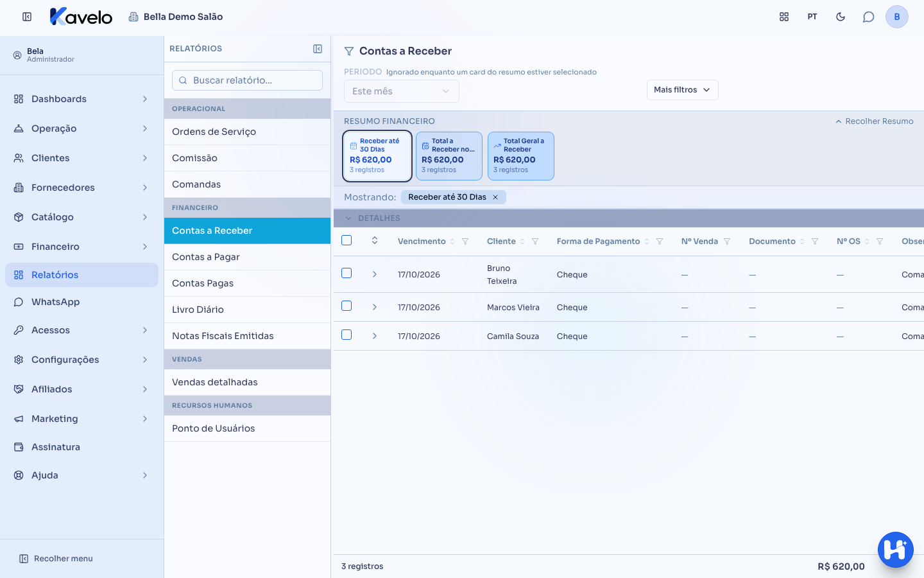
Task: Expand the Bruno Teixeira row details
Action: [x=375, y=274]
